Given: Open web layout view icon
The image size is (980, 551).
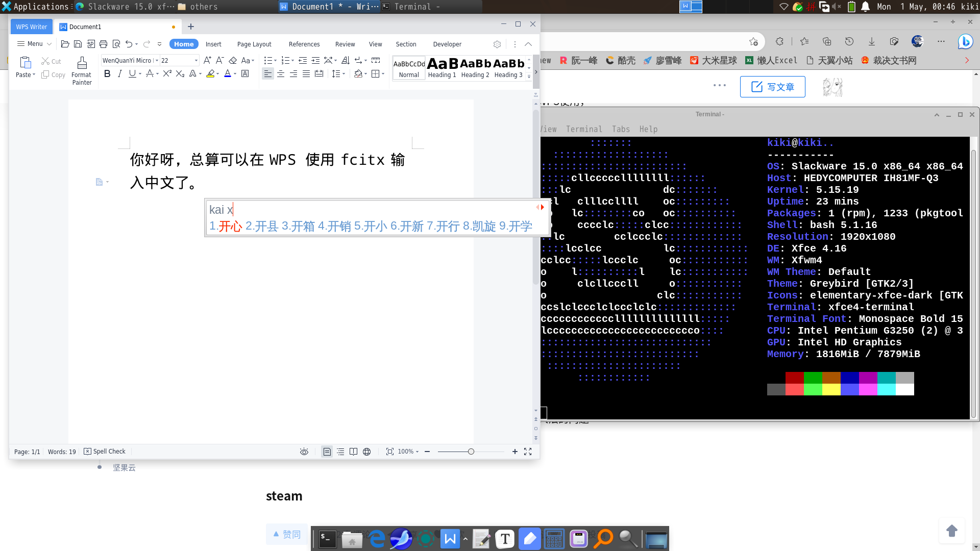Looking at the screenshot, I should [x=366, y=452].
